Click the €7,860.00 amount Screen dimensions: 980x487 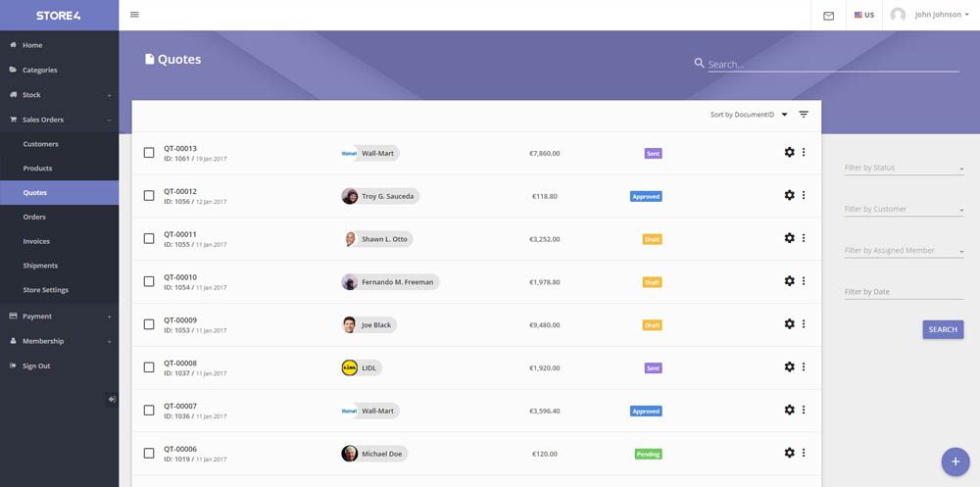click(x=544, y=153)
